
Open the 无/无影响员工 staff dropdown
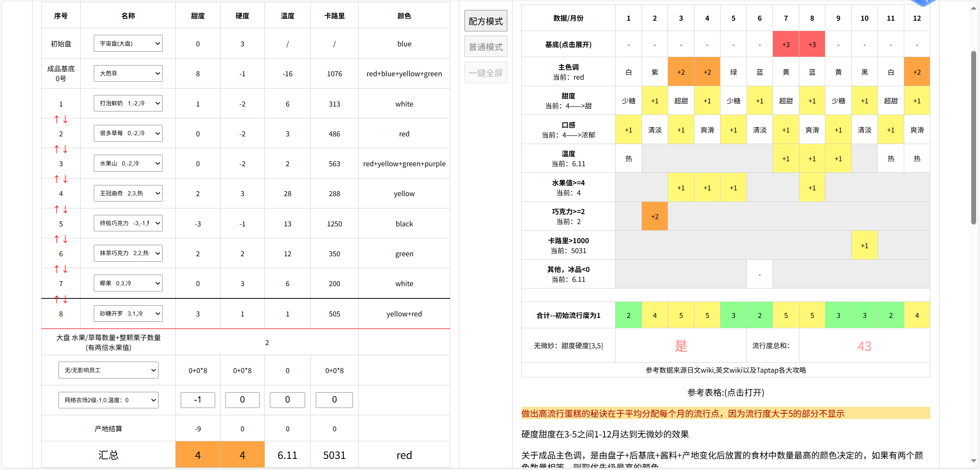(108, 370)
